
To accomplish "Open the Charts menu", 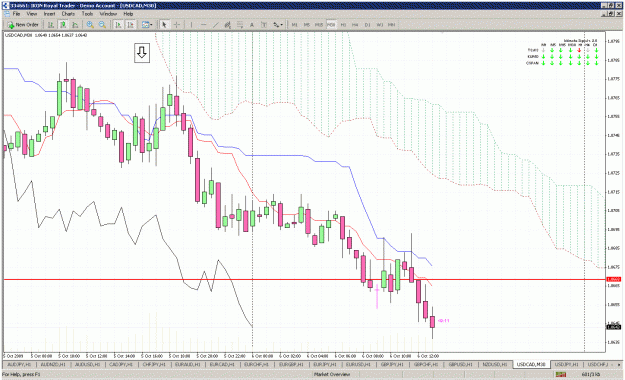I will 68,14.
